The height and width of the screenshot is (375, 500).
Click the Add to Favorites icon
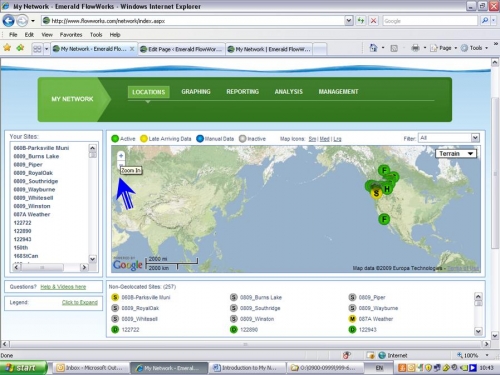click(x=20, y=48)
